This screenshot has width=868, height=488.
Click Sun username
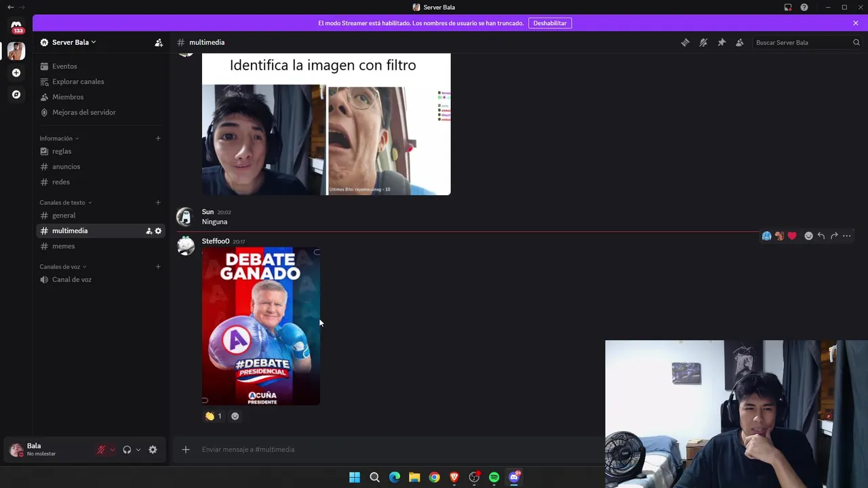(x=208, y=212)
